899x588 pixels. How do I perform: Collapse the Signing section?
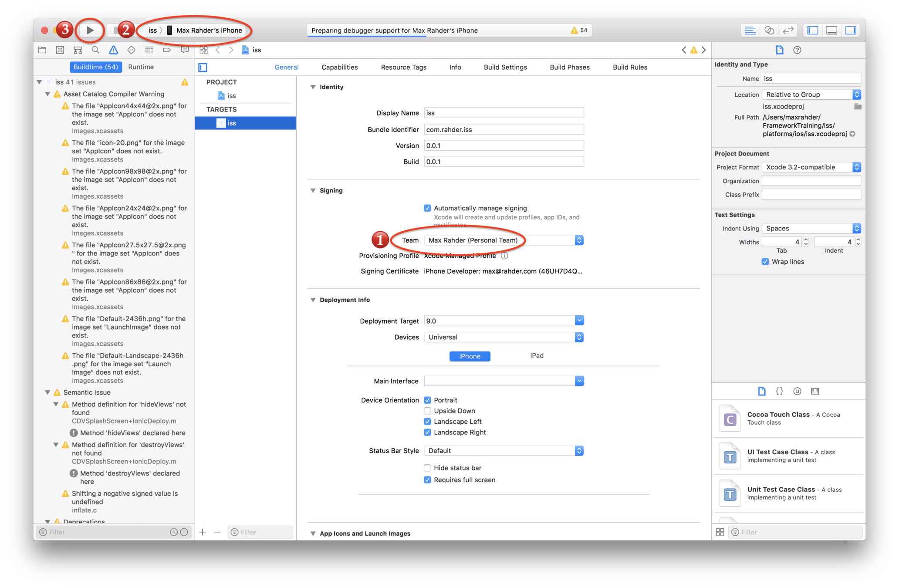coord(313,190)
